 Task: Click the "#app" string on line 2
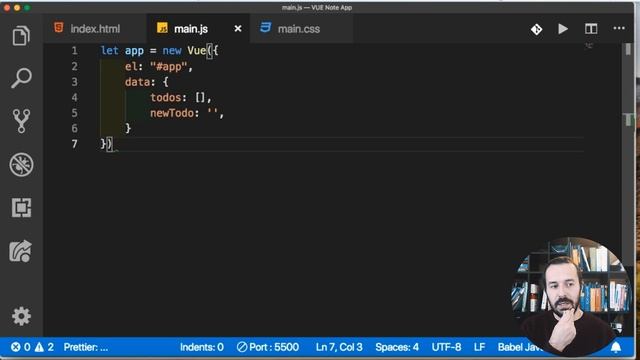168,67
